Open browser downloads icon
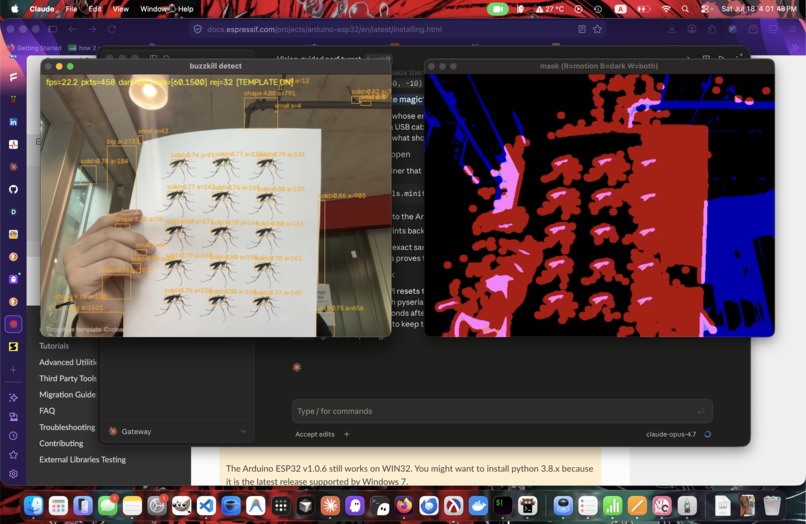 (672, 29)
